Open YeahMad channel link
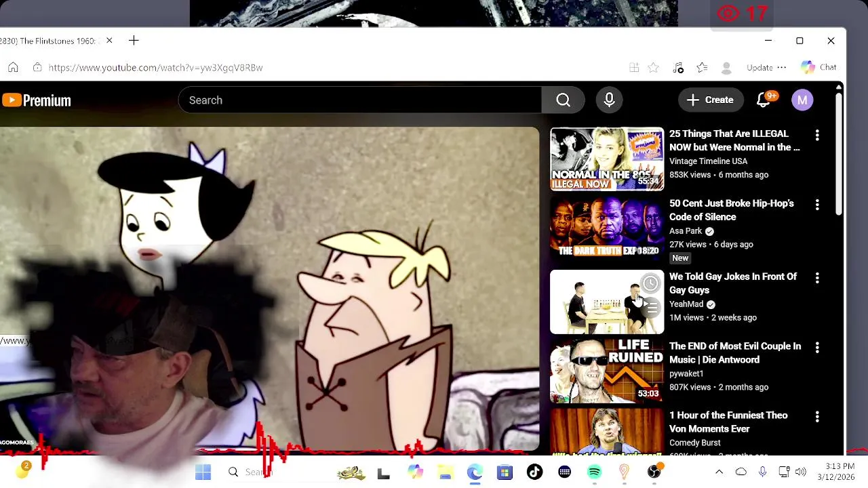Image resolution: width=868 pixels, height=488 pixels. pos(686,304)
